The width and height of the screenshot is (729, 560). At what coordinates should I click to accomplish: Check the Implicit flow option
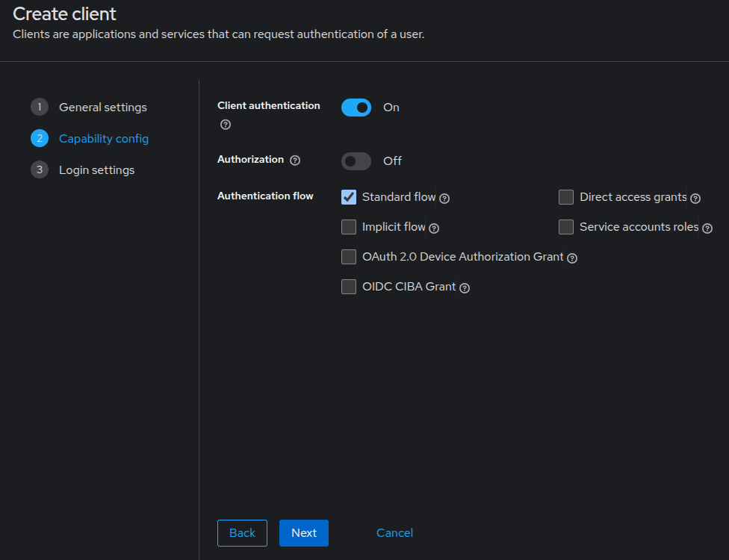pos(349,227)
